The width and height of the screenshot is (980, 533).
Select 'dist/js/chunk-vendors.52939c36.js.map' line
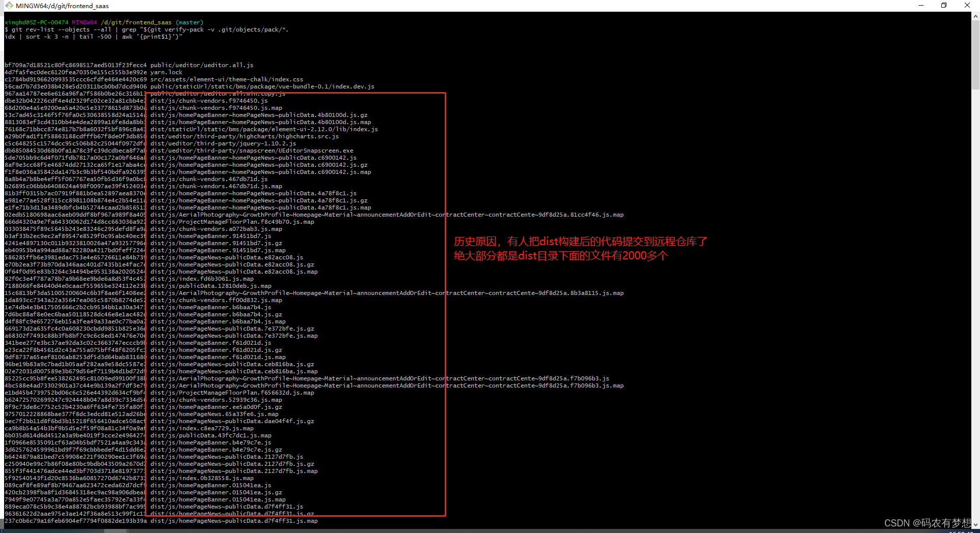click(216, 400)
